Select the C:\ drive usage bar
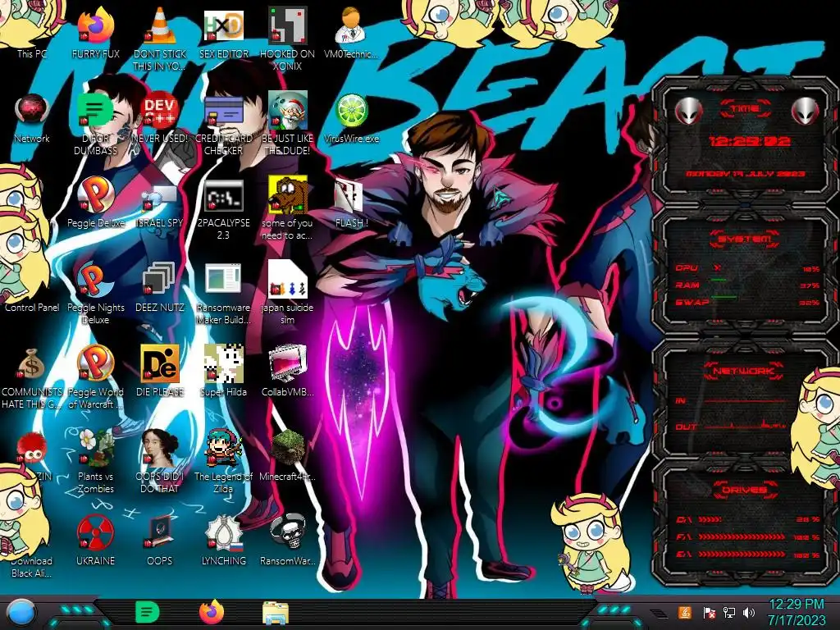Image resolution: width=840 pixels, height=630 pixels. (748, 519)
